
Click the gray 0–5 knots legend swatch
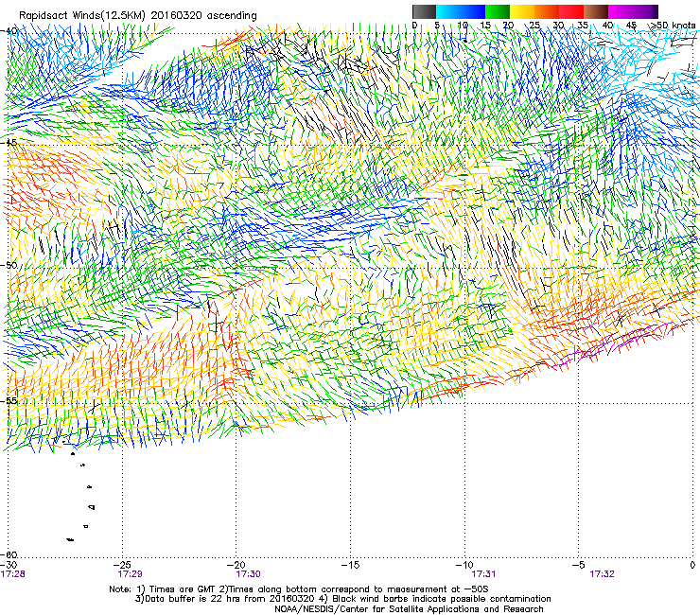[424, 11]
